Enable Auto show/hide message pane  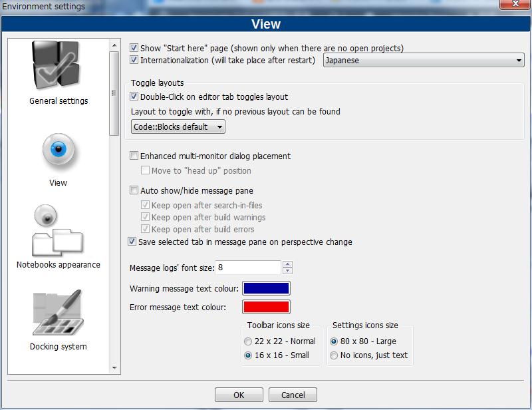tap(134, 191)
